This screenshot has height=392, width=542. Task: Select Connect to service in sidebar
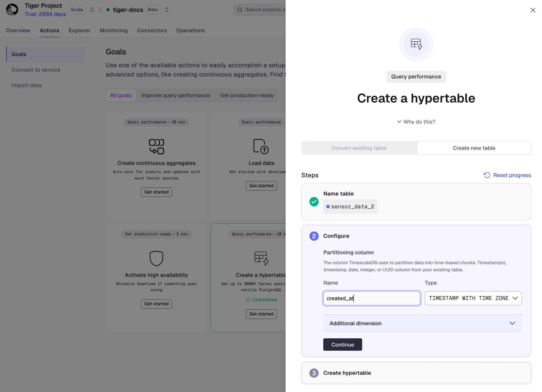pyautogui.click(x=45, y=70)
